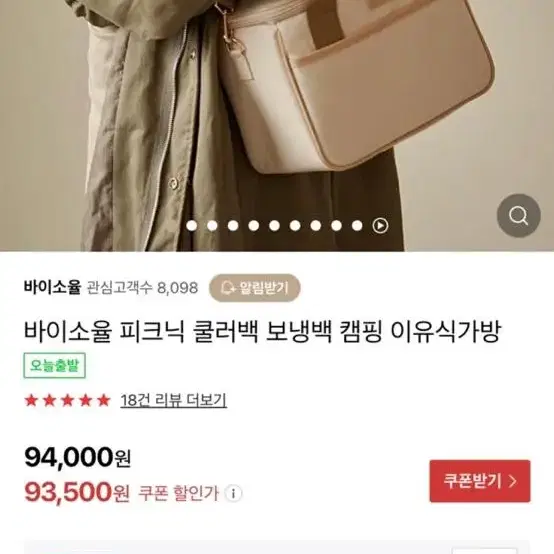Open the 바이소율 store name
Image resolution: width=554 pixels, height=554 pixels.
click(x=53, y=287)
